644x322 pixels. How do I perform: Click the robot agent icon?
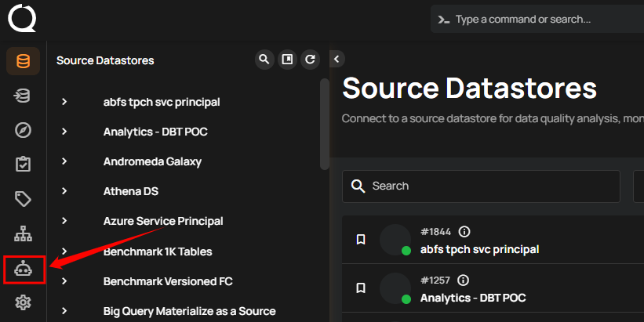point(23,269)
